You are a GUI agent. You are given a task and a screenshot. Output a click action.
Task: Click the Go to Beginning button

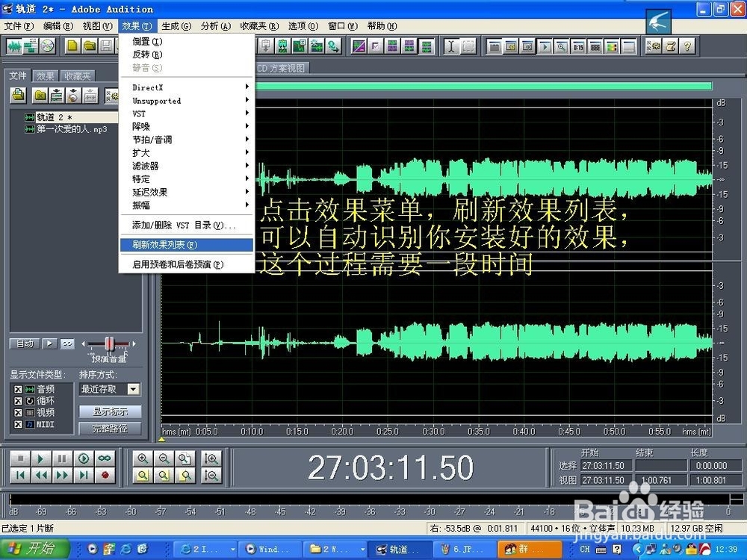point(20,475)
